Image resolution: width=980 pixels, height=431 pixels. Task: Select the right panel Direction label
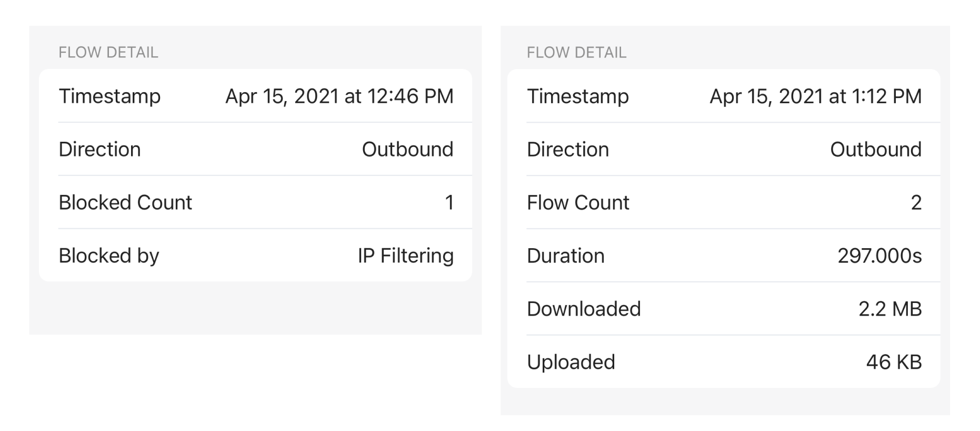point(568,150)
